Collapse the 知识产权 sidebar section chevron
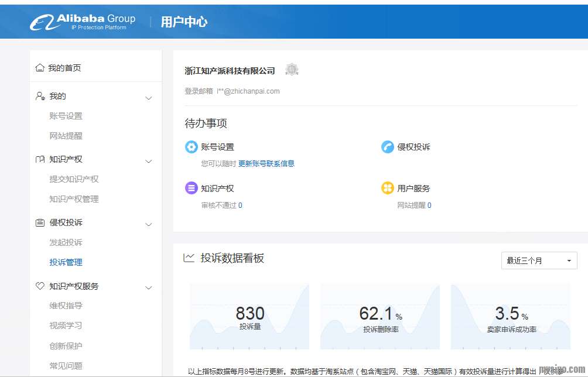Viewport: 588px width, 377px height. [149, 161]
